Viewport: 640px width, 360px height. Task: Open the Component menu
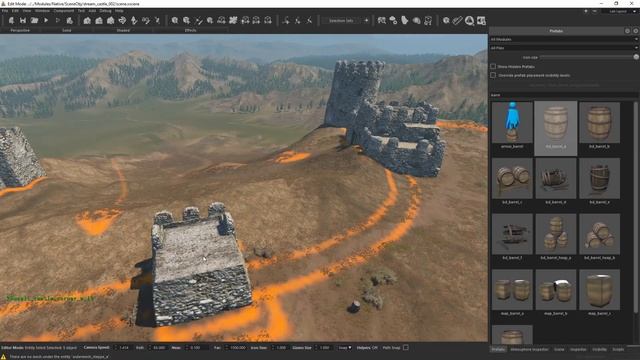tap(64, 11)
